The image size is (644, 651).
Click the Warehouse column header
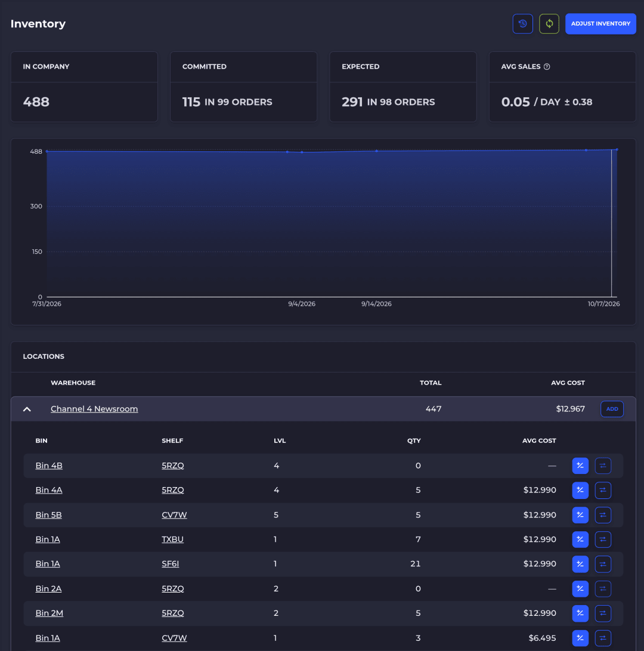tap(73, 383)
